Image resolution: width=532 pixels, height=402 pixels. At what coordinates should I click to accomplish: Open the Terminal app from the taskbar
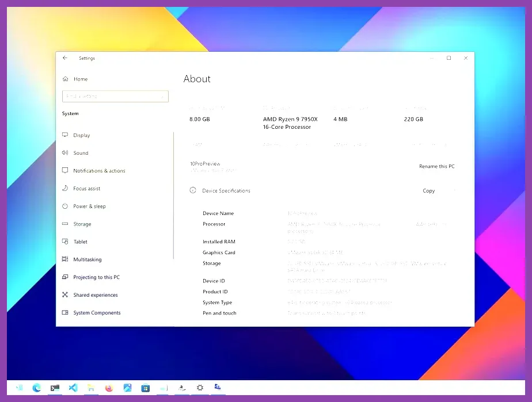[x=55, y=388]
